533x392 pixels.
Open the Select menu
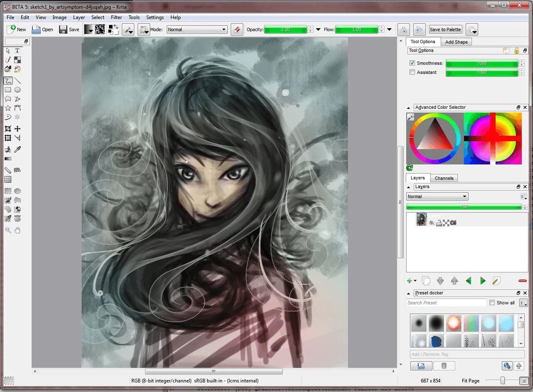point(98,17)
